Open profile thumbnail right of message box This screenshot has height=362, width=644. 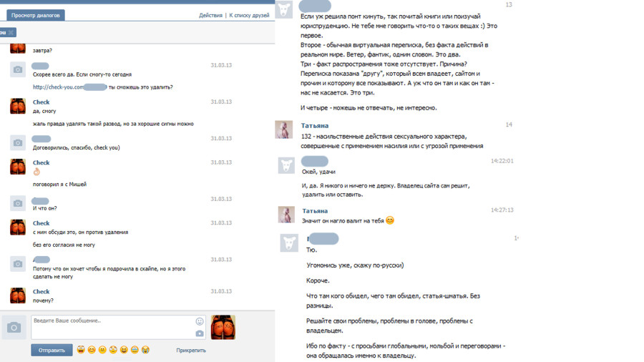pyautogui.click(x=223, y=327)
